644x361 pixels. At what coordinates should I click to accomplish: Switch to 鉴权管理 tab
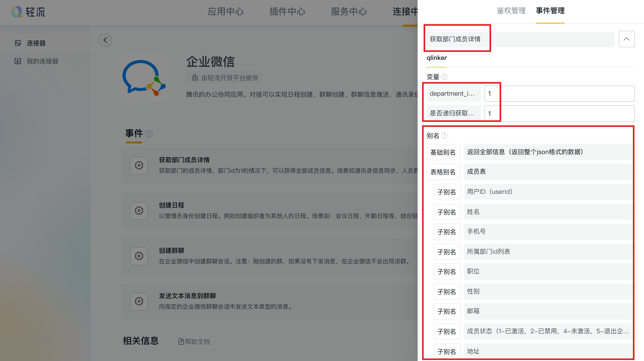coord(511,11)
